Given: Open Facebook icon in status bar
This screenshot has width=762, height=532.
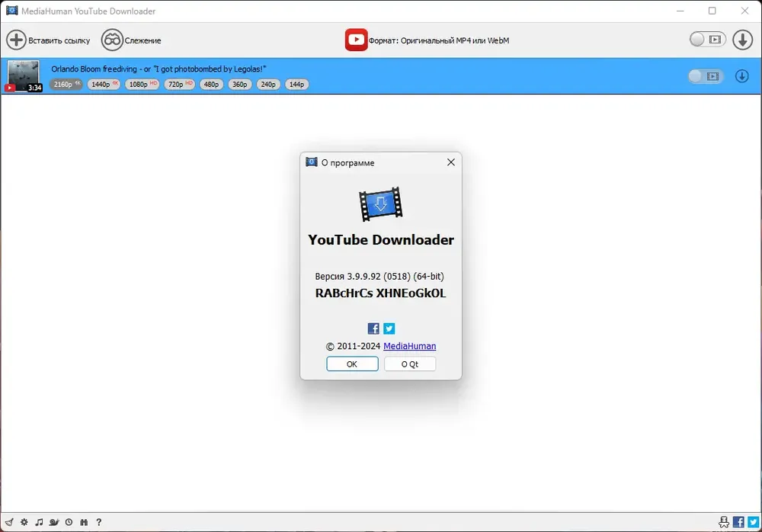Looking at the screenshot, I should point(738,522).
